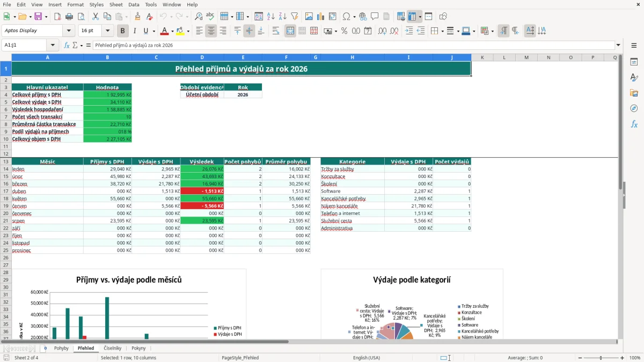
Task: Run the spelling check
Action: pyautogui.click(x=210, y=17)
